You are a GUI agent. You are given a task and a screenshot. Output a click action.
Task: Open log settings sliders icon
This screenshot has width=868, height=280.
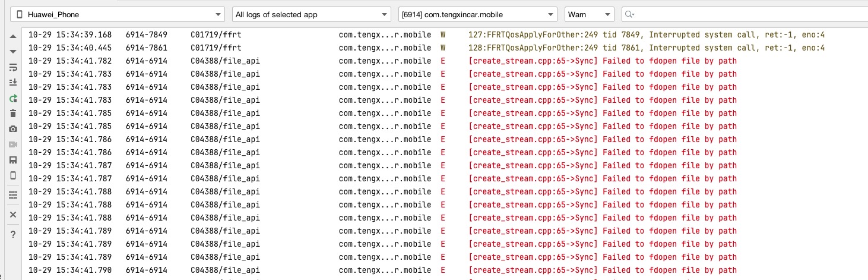pyautogui.click(x=13, y=195)
